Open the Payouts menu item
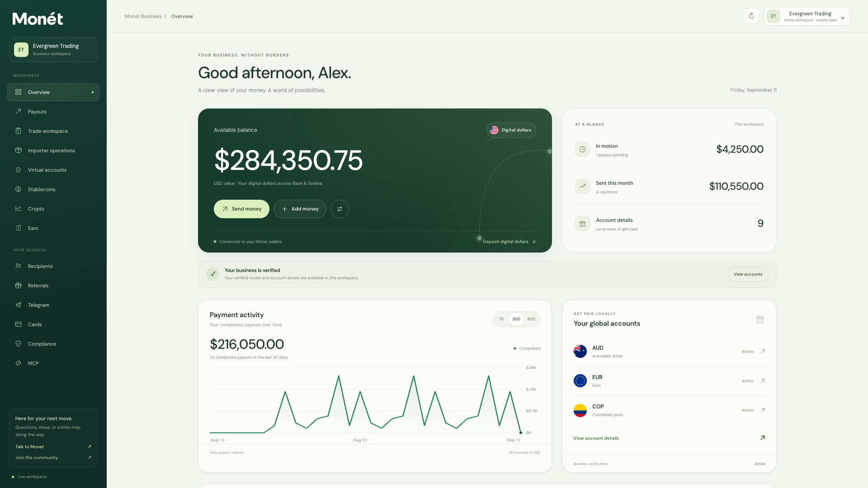Image resolution: width=868 pixels, height=488 pixels. click(53, 112)
